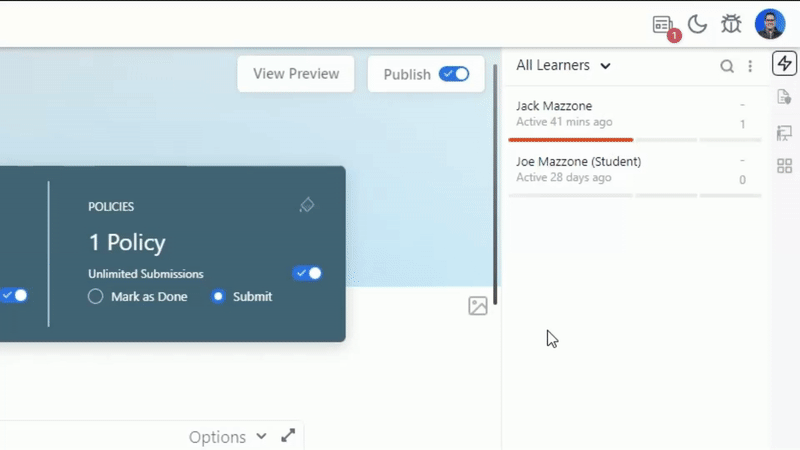Viewport: 800px width, 450px height.
Task: Select learner Jack Mazzone
Action: [x=555, y=106]
